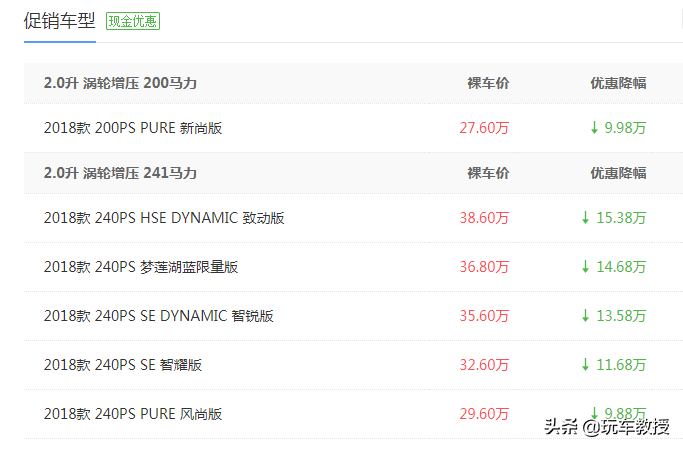This screenshot has width=683, height=449.
Task: Click the 35.60万 price
Action: (484, 316)
